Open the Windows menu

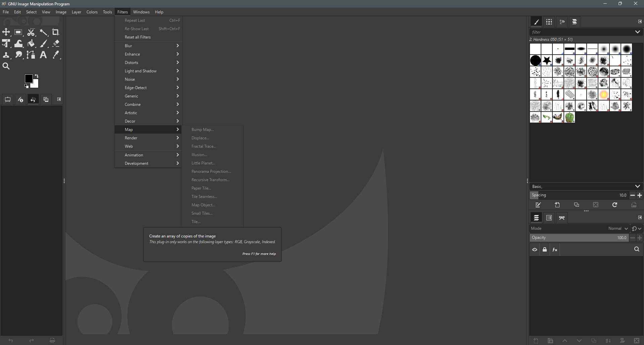pos(141,12)
